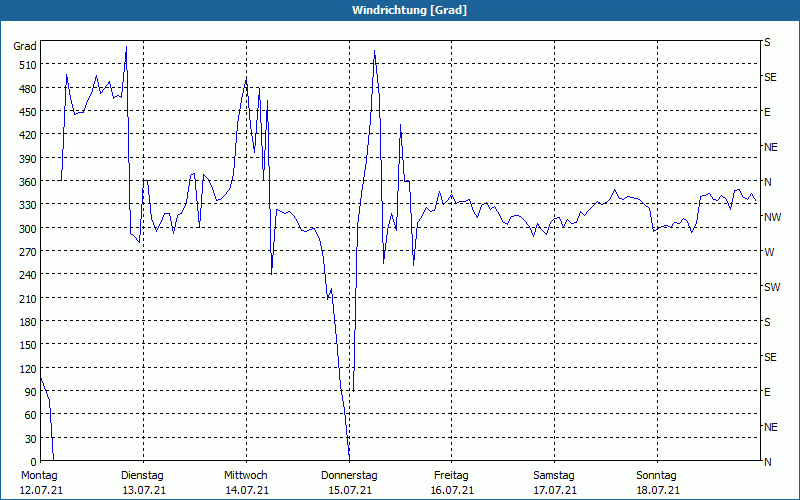Screen dimensions: 800x500
Task: Click the 0 label at the axis origin
Action: 34,462
